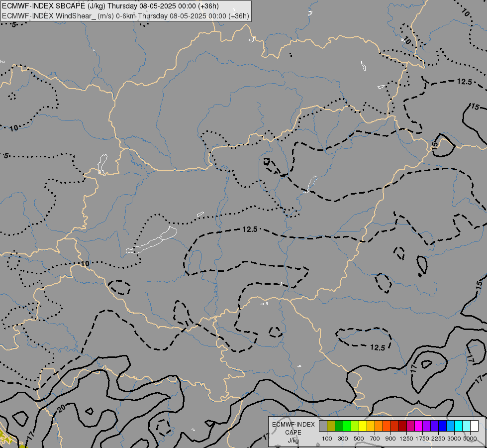Viewport: 487px width, 448px height.
Task: Click the ECMWF-INDEX SBCAPE title line
Action: click(110, 6)
